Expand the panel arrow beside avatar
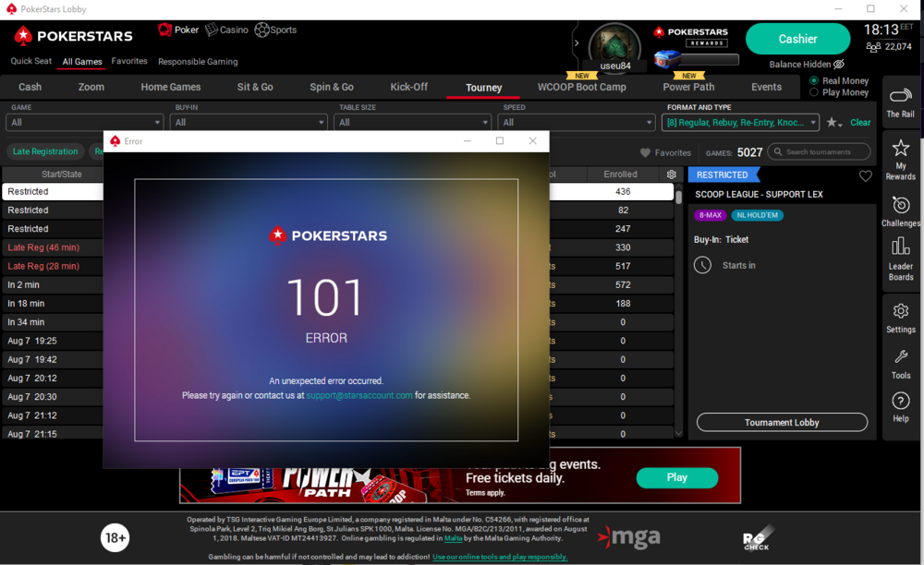 pyautogui.click(x=577, y=43)
